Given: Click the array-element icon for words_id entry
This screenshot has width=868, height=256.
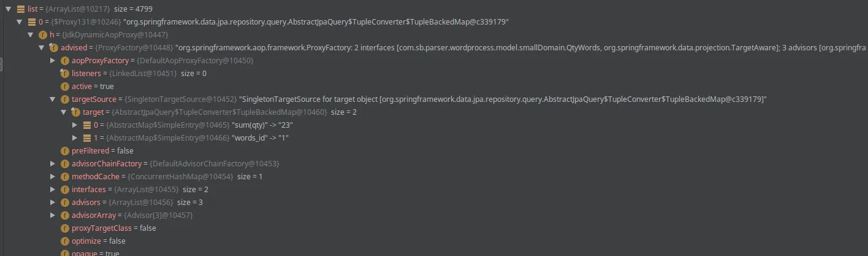Looking at the screenshot, I should tap(86, 138).
